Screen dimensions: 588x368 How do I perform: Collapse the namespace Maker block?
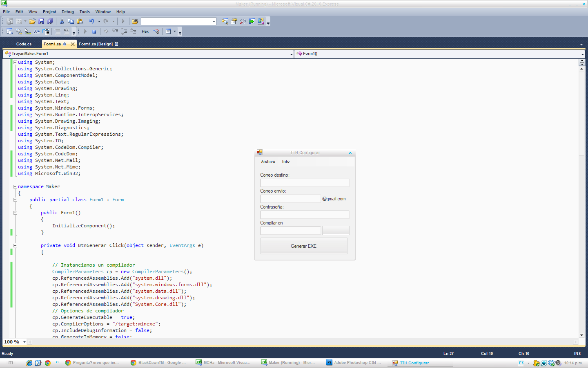15,186
